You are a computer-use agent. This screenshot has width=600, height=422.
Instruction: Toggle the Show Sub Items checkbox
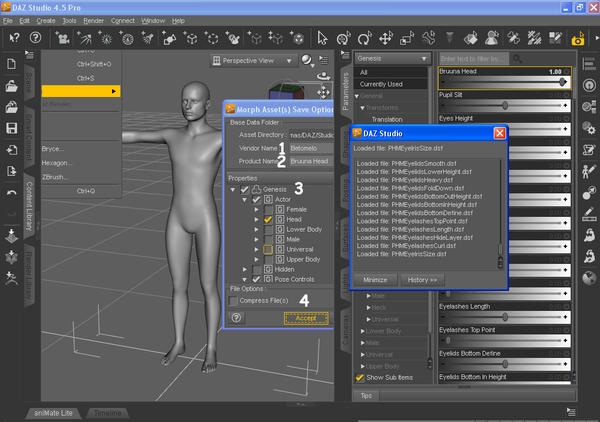pos(361,377)
